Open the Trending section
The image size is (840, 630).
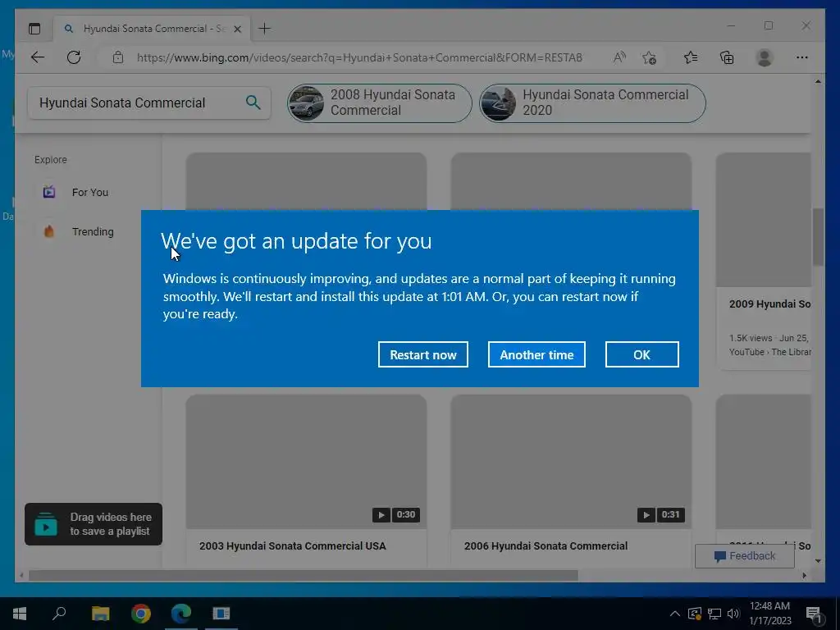(93, 231)
